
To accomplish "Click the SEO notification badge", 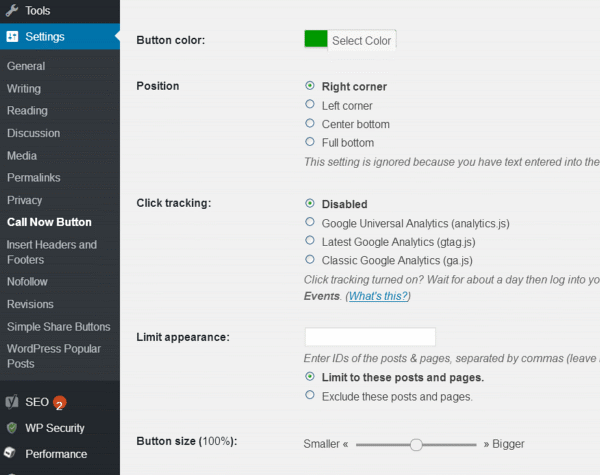I will point(60,405).
